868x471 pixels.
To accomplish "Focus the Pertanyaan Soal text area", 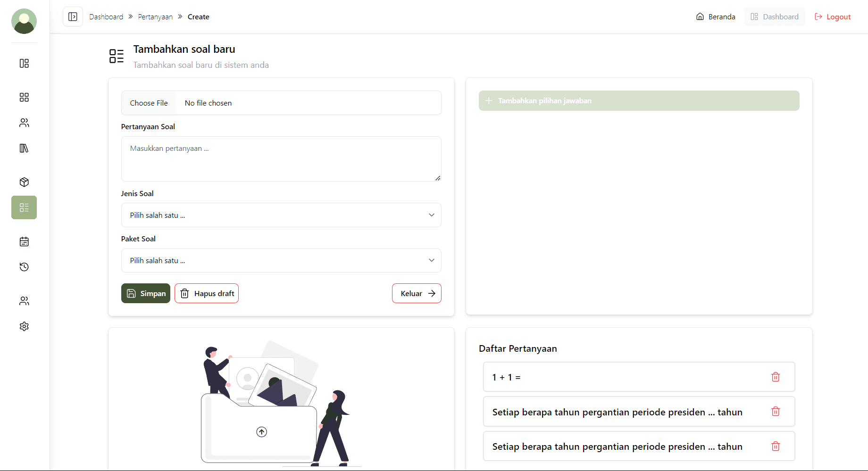I will 281,159.
